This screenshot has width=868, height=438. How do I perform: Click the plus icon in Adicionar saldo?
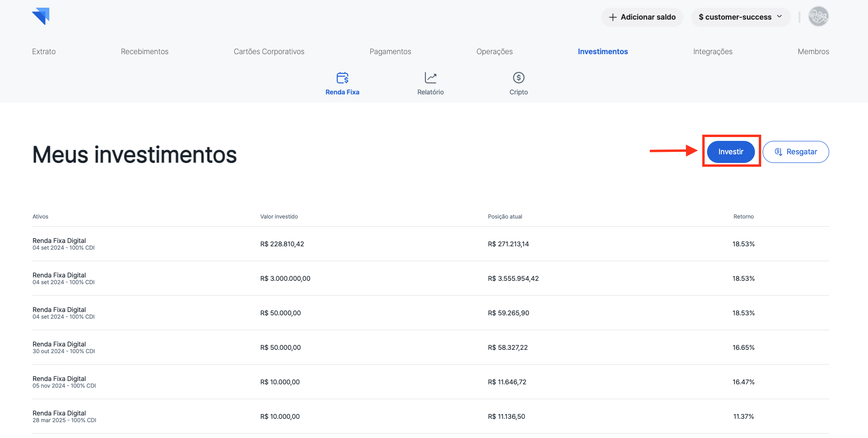[x=612, y=17]
